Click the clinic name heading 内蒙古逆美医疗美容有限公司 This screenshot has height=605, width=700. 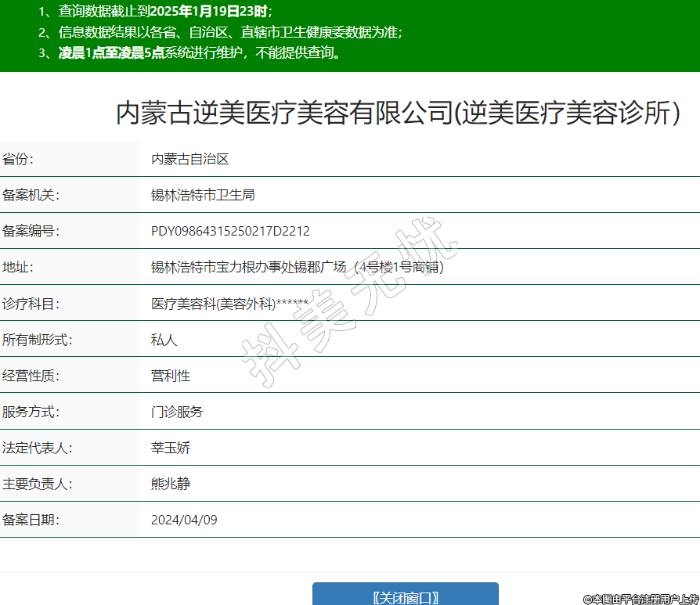[398, 113]
